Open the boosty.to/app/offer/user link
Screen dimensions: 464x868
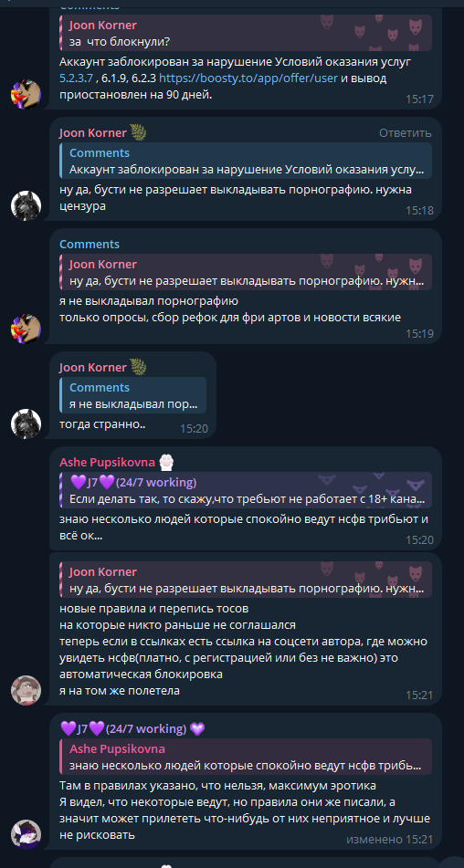(x=248, y=78)
